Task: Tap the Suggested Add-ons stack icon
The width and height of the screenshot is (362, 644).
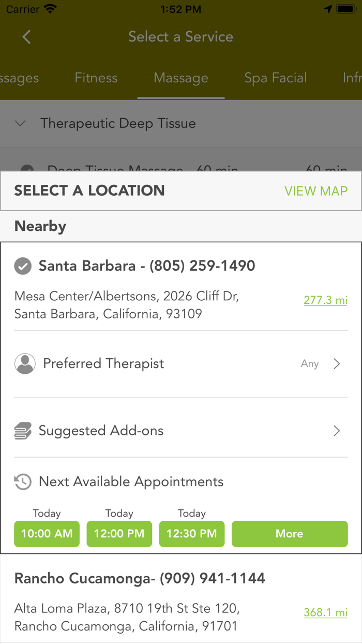Action: coord(23,431)
